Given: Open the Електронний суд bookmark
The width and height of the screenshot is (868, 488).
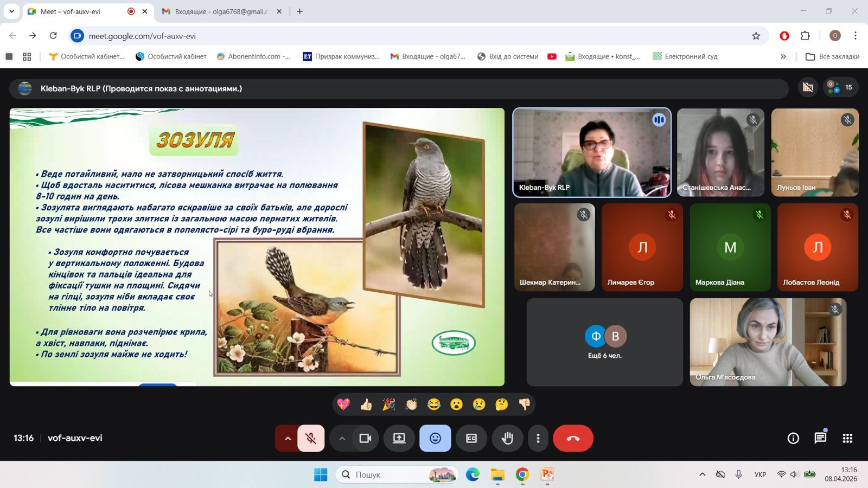Looking at the screenshot, I should pos(685,56).
